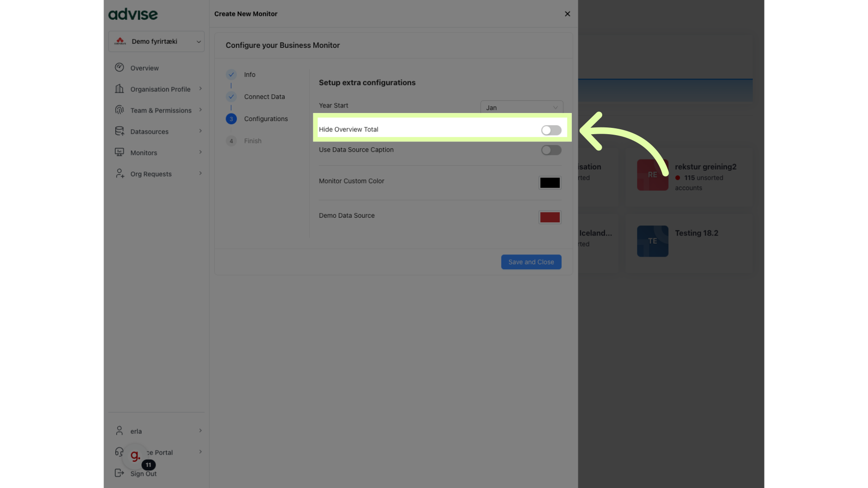Click the Team & Permissions icon

click(119, 110)
